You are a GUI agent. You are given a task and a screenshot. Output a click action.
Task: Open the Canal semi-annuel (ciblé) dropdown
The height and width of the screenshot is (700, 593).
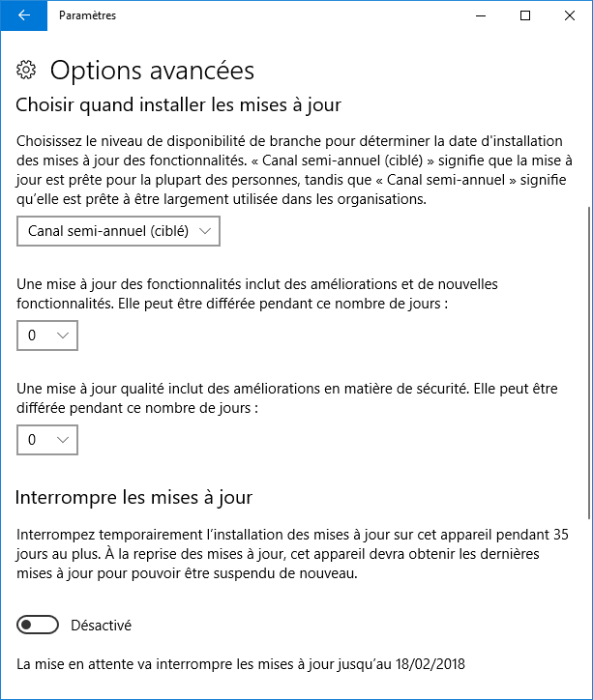coord(118,231)
